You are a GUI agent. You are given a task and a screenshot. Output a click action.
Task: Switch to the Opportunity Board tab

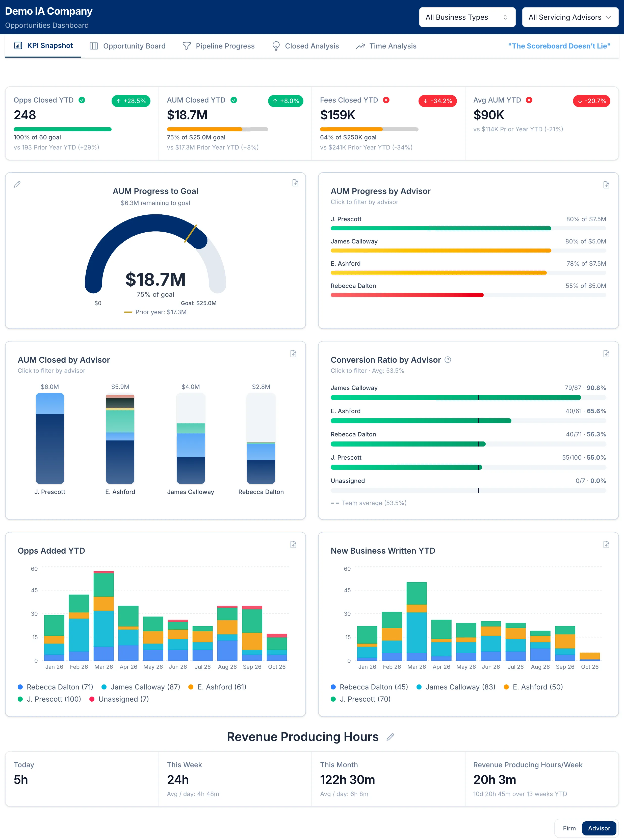128,46
